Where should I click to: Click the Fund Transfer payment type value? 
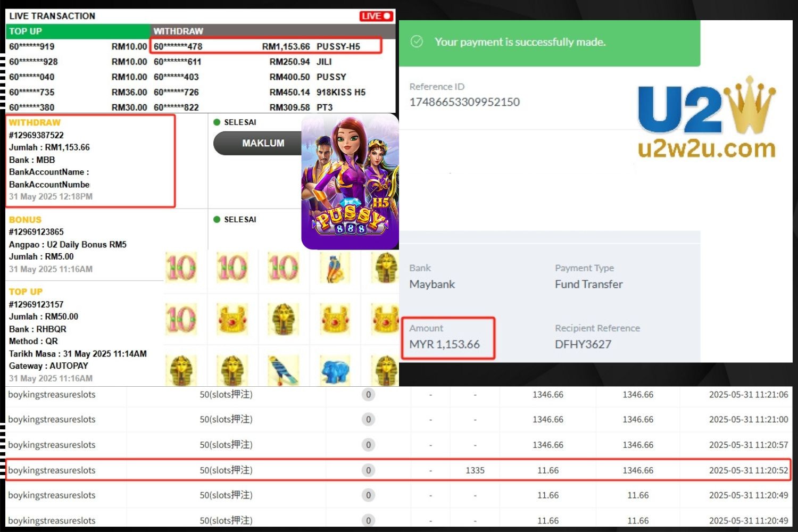[x=588, y=285]
